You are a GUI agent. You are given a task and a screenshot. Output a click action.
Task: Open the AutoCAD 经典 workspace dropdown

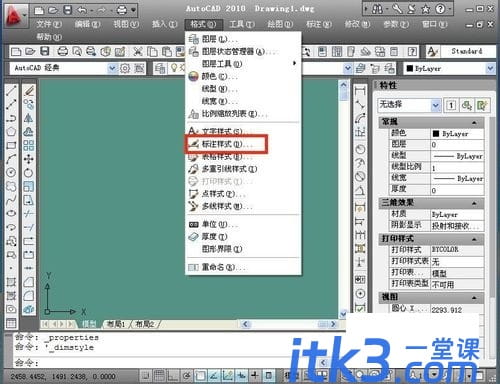112,68
